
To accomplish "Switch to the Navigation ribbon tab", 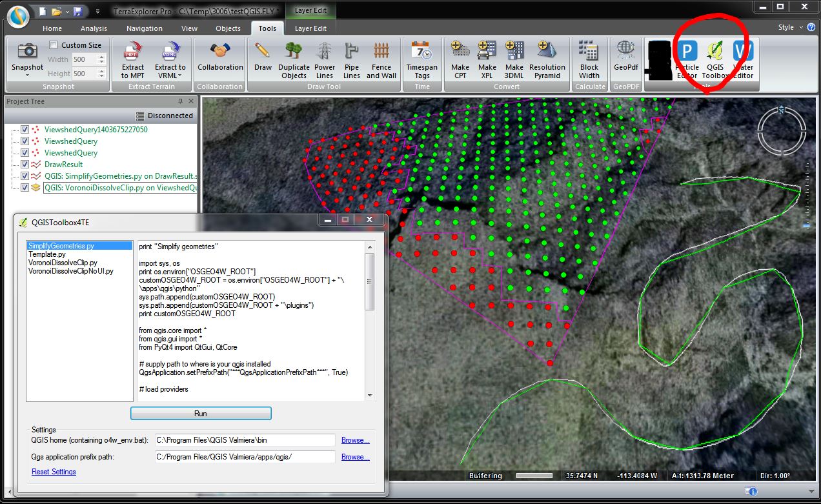I will [x=145, y=28].
